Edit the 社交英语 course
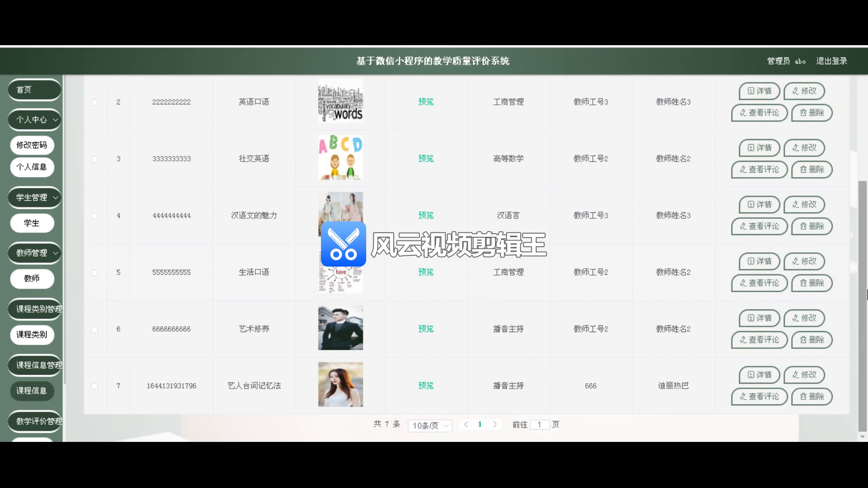The height and width of the screenshot is (488, 868). point(804,148)
